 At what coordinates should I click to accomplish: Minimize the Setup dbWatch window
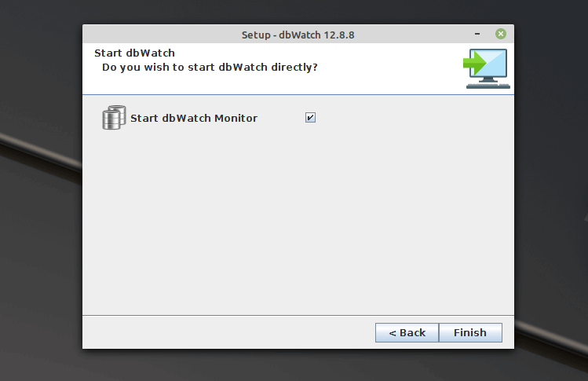477,34
